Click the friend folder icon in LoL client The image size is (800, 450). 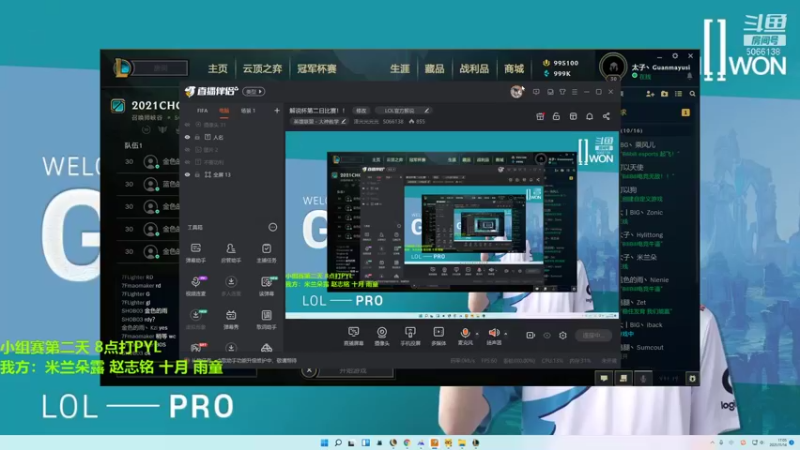[664, 94]
